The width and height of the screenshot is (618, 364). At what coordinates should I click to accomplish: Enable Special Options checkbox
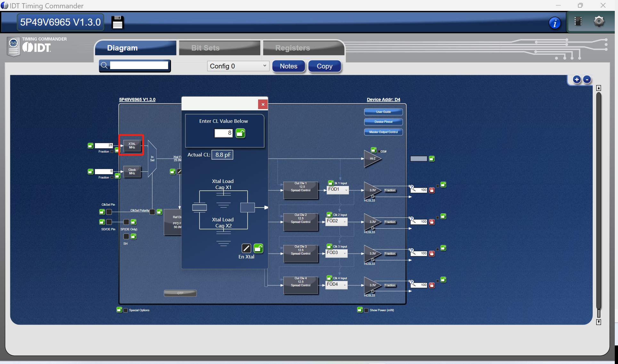click(126, 310)
